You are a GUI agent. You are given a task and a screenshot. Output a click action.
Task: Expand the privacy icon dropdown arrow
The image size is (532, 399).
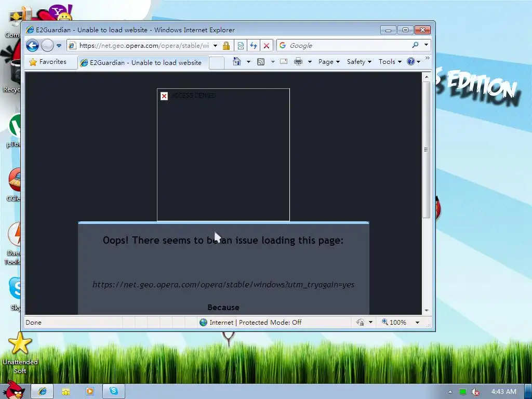(x=370, y=322)
